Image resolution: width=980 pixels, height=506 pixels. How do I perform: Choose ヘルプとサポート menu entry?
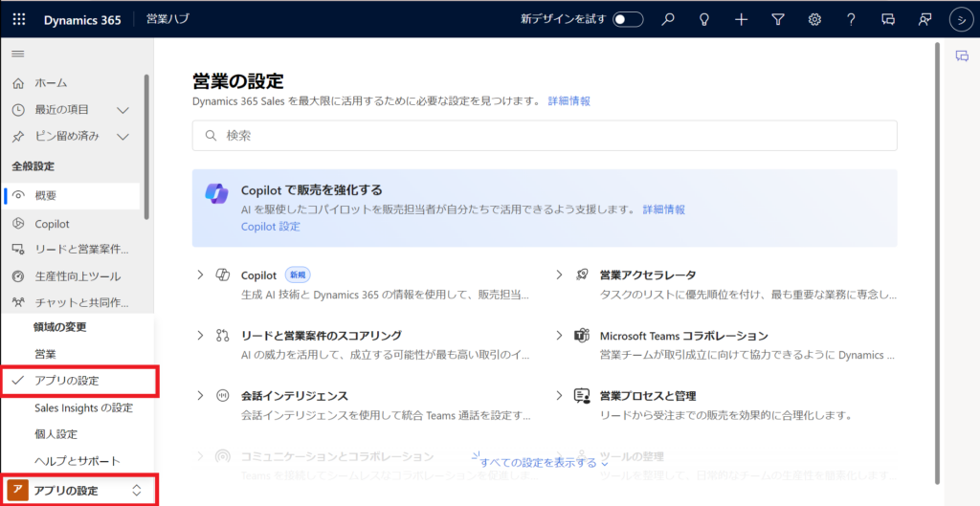coord(78,462)
